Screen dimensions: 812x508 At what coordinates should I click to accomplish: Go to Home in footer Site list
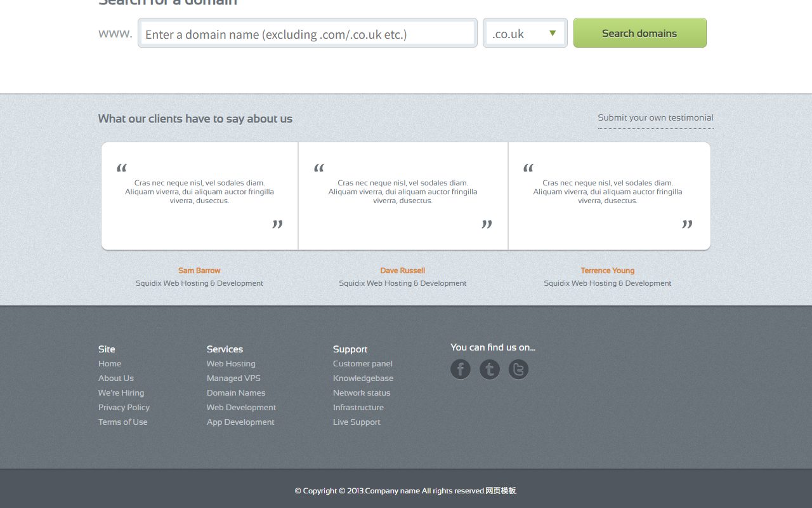(x=110, y=364)
